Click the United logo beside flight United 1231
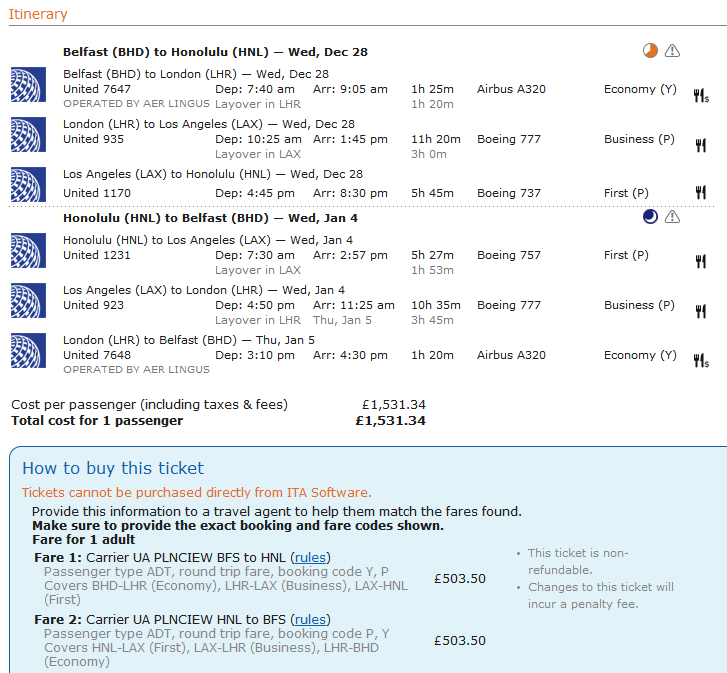 28,250
